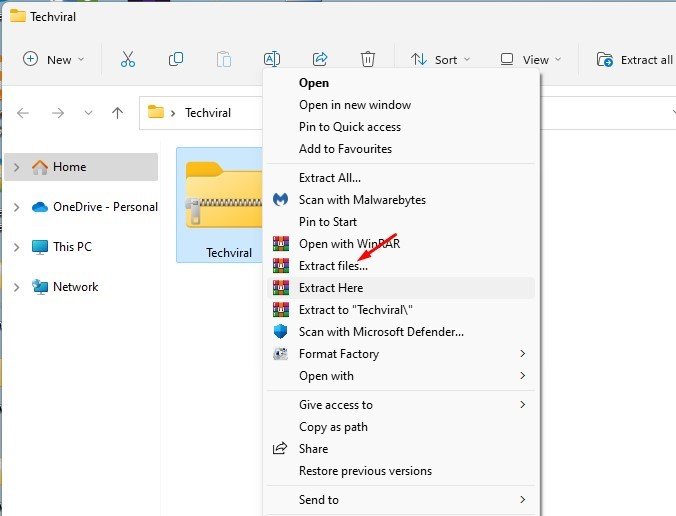676x516 pixels.
Task: Click the Extract all toolbar button
Action: [x=635, y=59]
